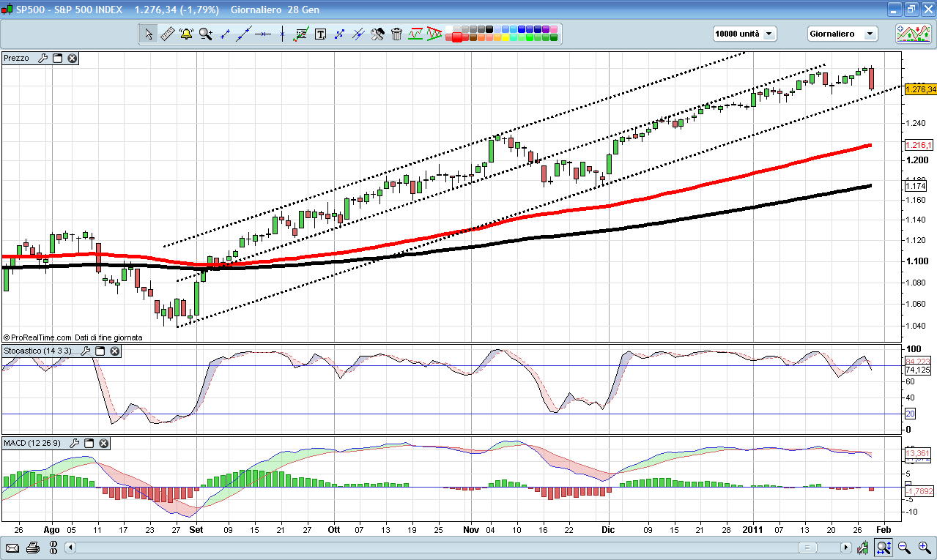Choose the horizontal line drawing tool

(x=263, y=34)
